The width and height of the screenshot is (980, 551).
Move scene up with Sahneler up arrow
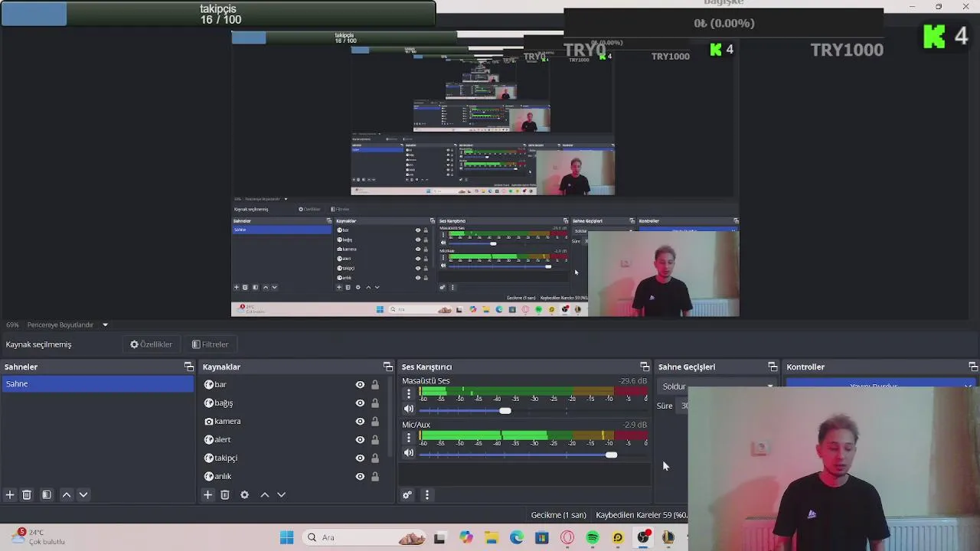(x=67, y=495)
